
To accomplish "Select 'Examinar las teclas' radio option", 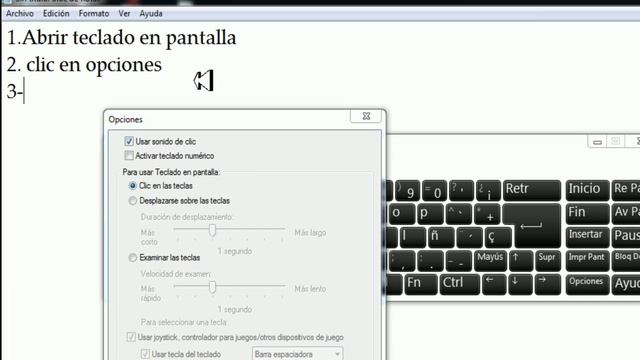I will pos(133,258).
